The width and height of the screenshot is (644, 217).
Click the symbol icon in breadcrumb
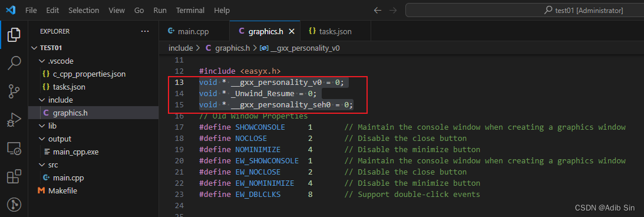point(265,48)
